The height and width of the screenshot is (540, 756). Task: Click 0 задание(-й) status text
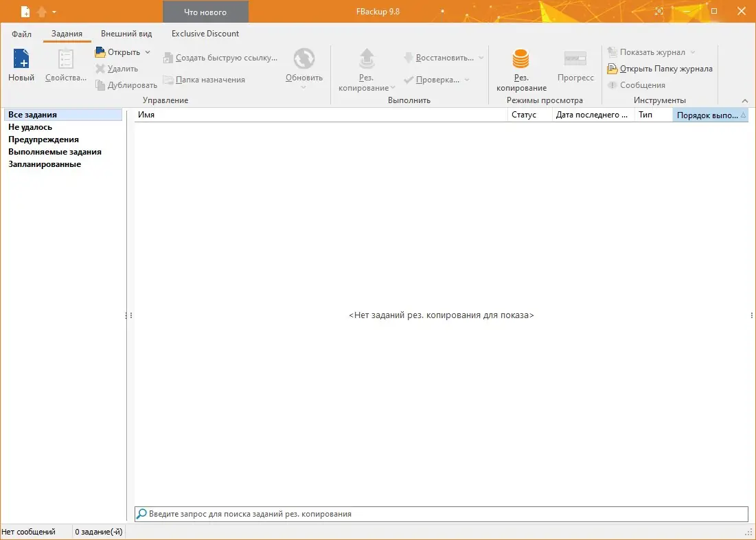pyautogui.click(x=99, y=532)
